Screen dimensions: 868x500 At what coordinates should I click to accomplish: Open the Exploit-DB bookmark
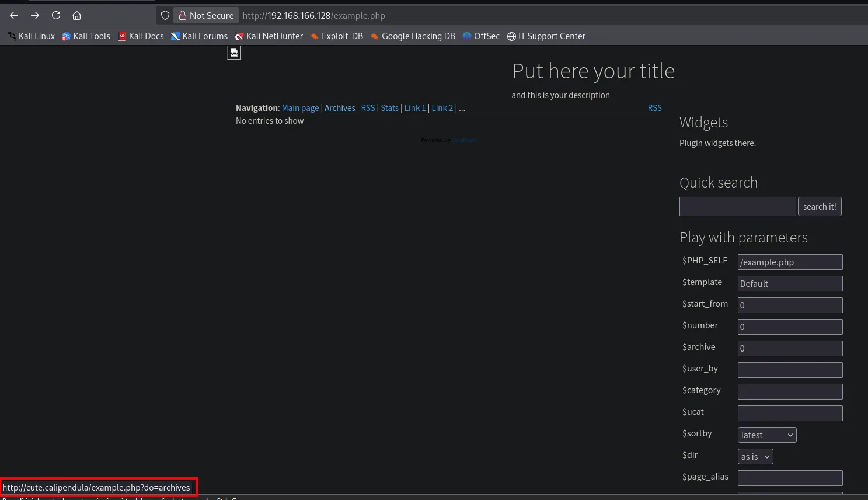[x=337, y=36]
